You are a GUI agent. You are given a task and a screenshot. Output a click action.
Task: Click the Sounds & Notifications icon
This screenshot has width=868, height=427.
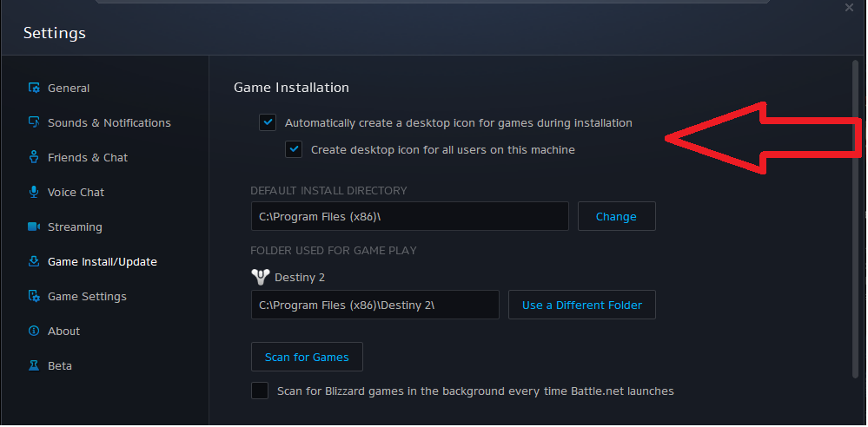[x=35, y=122]
